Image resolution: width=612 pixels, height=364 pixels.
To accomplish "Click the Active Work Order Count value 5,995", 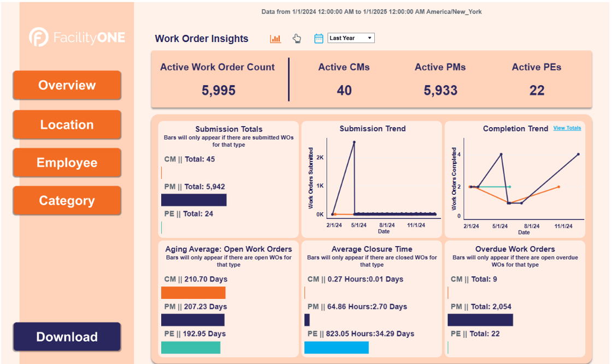I will pyautogui.click(x=219, y=91).
